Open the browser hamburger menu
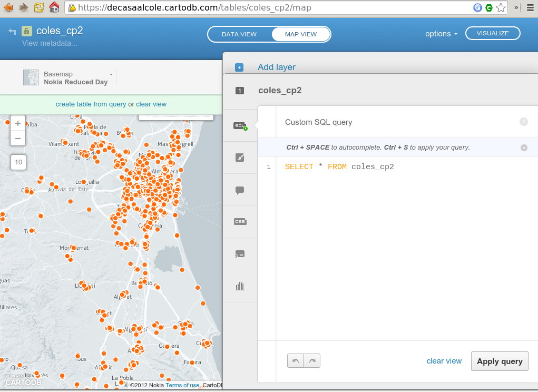This screenshot has width=538, height=392. tap(530, 7)
